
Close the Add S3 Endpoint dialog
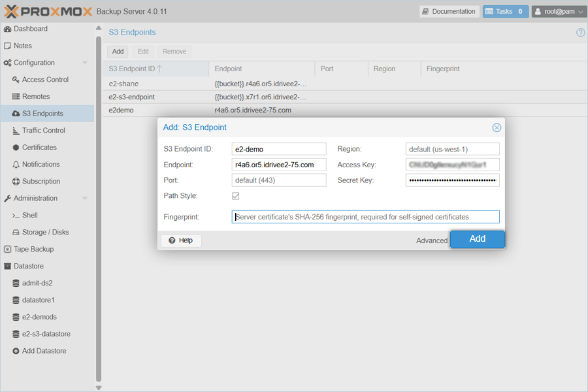click(x=497, y=127)
